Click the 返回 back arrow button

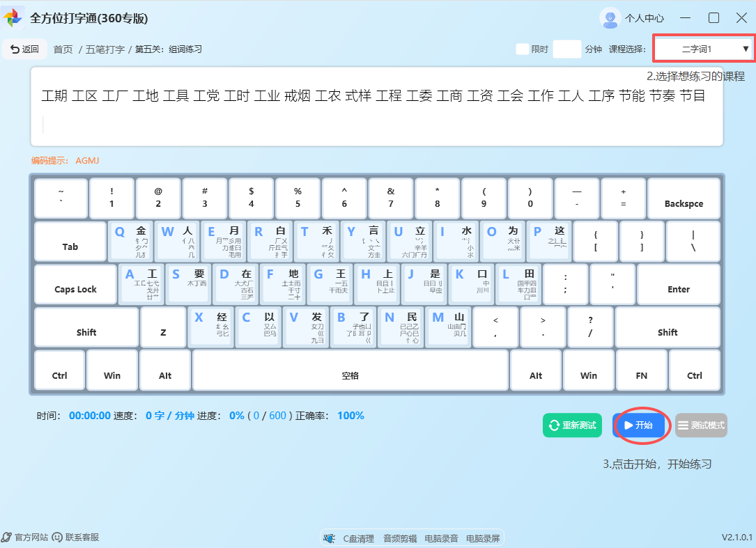(24, 49)
